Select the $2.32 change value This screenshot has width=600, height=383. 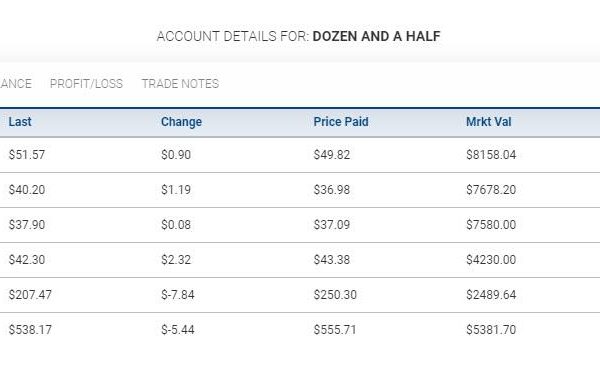[176, 260]
